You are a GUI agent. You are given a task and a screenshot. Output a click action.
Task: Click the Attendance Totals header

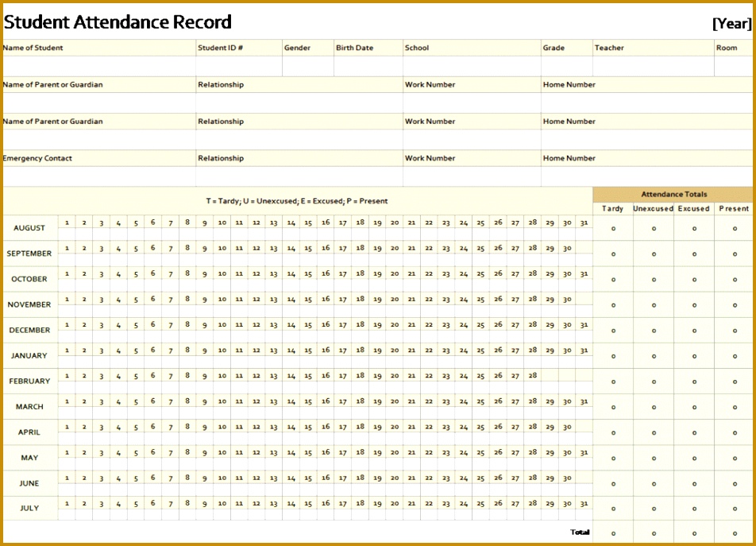point(673,193)
